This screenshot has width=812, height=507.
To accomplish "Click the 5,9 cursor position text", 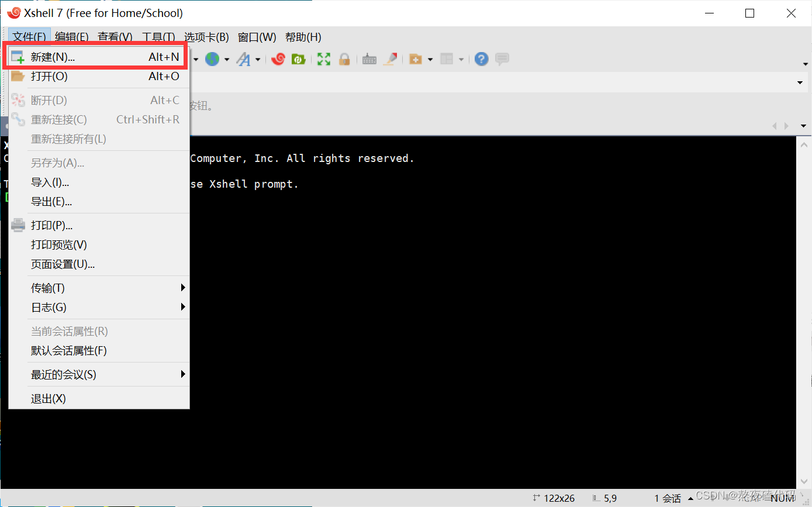I will click(x=610, y=498).
